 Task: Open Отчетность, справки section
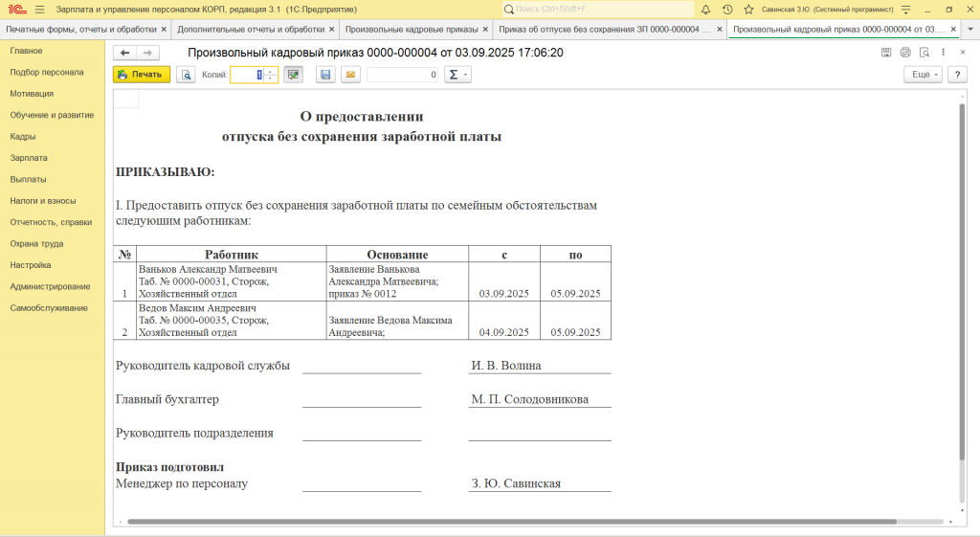(51, 222)
